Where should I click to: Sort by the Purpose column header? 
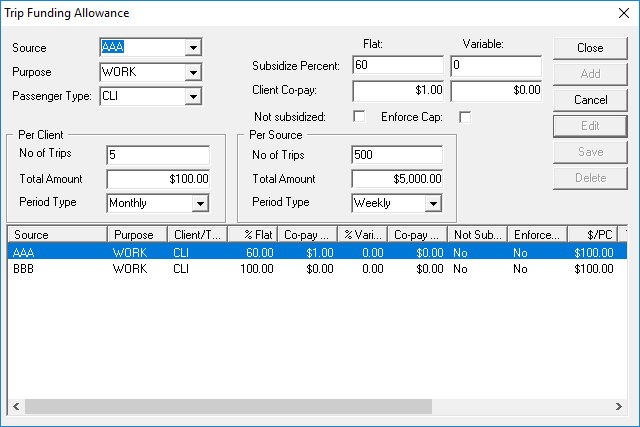137,235
